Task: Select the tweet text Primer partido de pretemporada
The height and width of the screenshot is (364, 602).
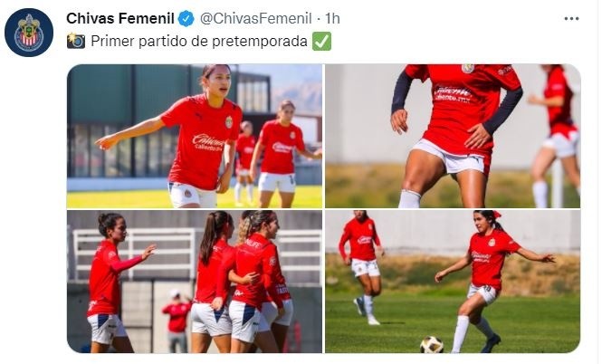Action: 199,41
